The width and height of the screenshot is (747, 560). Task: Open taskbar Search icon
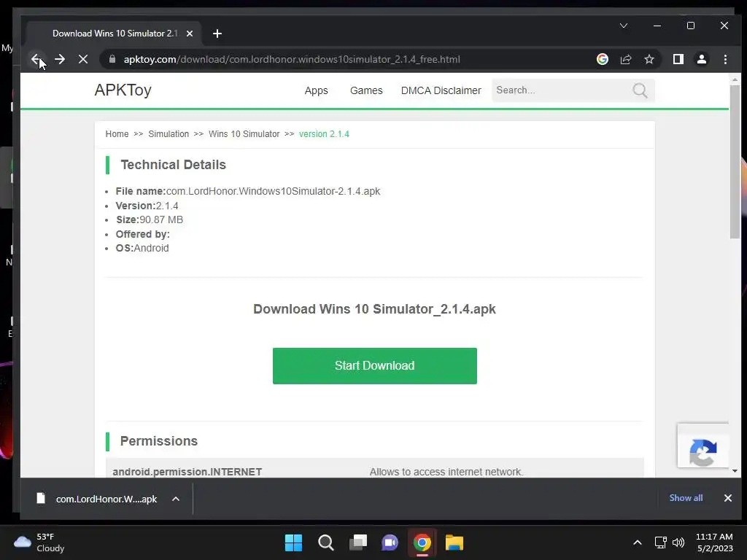click(x=326, y=542)
